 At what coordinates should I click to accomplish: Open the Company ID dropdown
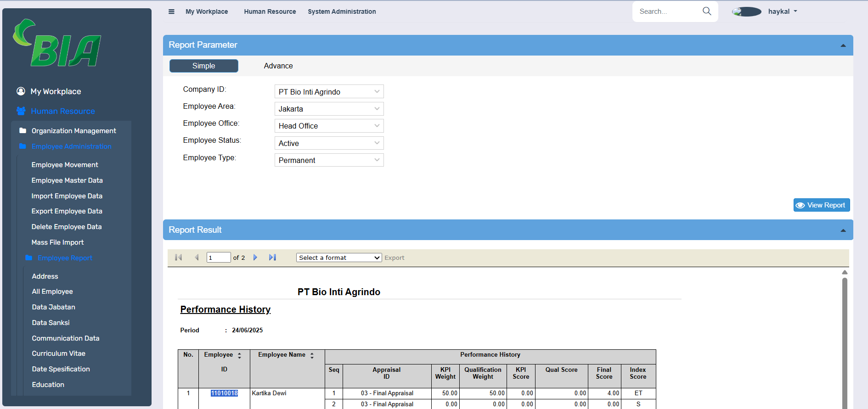[x=329, y=92]
